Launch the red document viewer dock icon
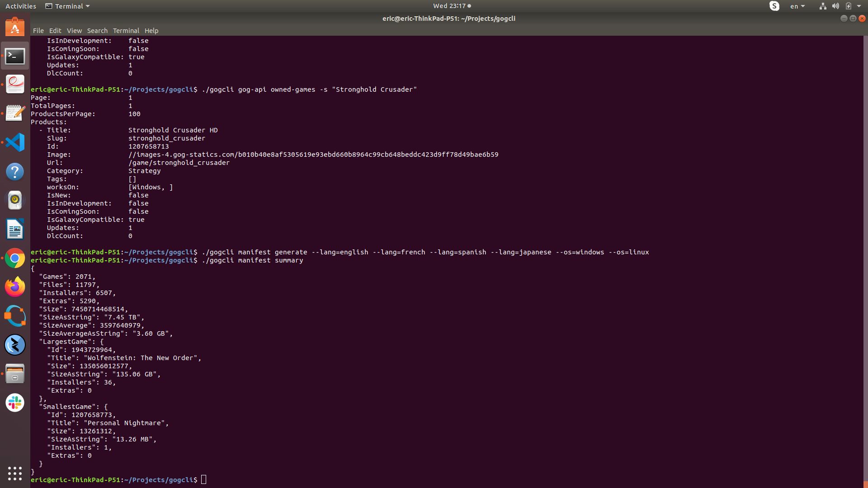Screen dimensions: 868x488 pyautogui.click(x=15, y=84)
